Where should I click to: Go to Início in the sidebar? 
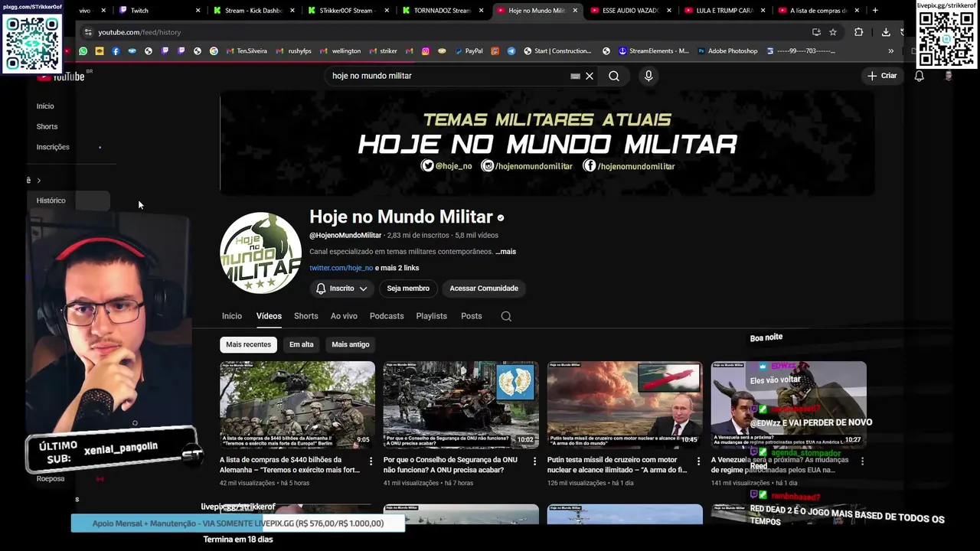(x=45, y=106)
